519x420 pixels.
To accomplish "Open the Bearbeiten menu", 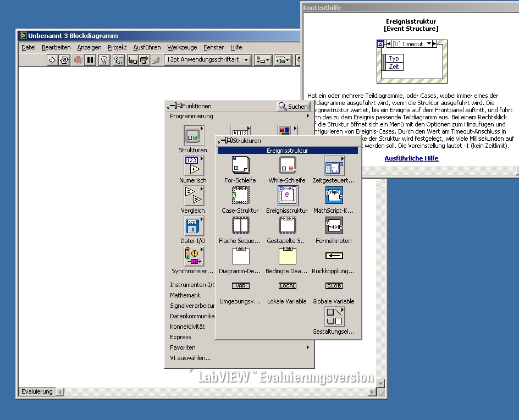I will coord(56,47).
